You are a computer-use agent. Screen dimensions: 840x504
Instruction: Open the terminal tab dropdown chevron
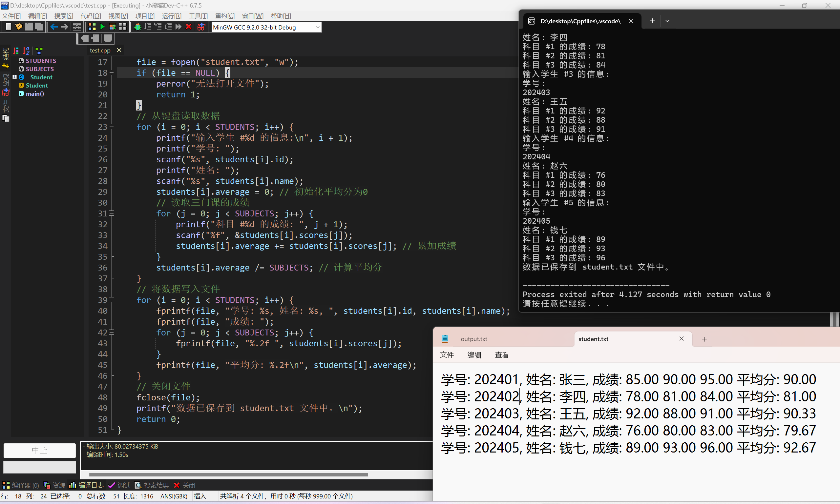667,21
